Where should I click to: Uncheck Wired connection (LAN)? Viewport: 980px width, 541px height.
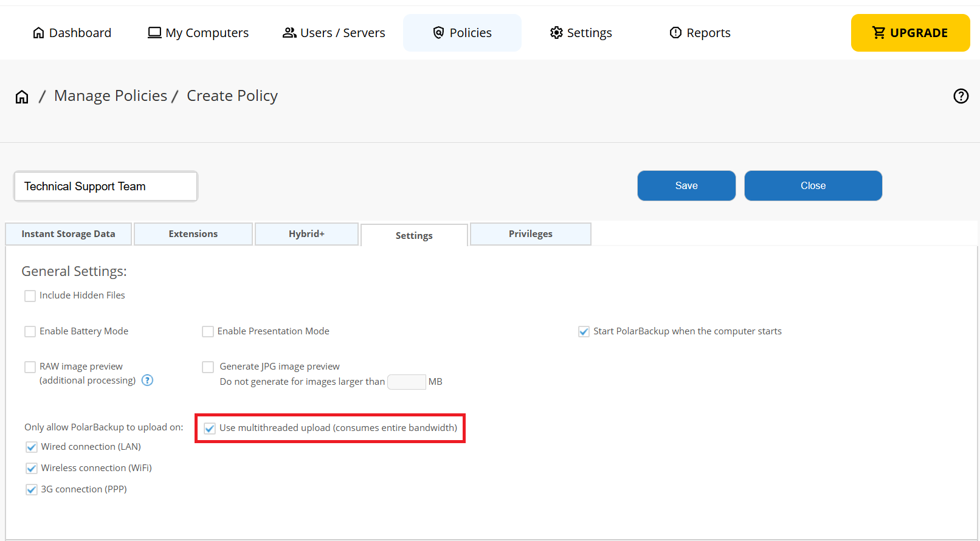point(32,447)
